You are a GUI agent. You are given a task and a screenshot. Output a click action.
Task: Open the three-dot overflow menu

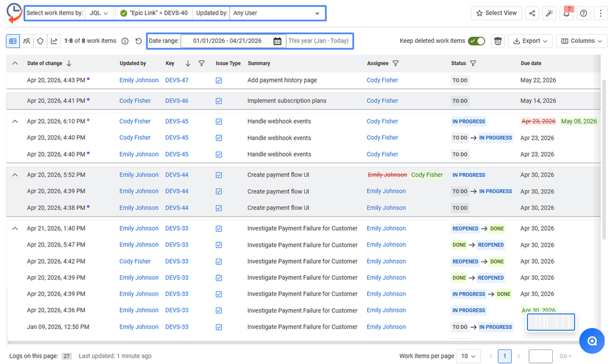[x=600, y=13]
